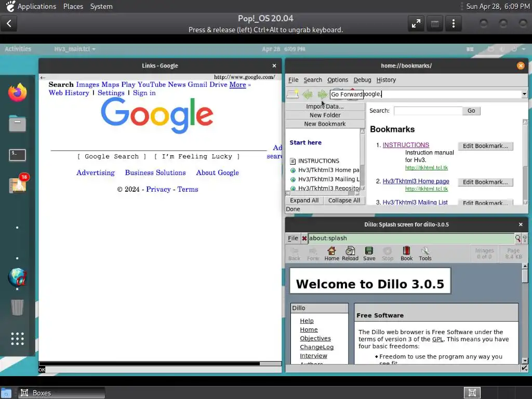The image size is (532, 399).
Task: Open the Hv3 Debug menu
Action: click(x=362, y=79)
